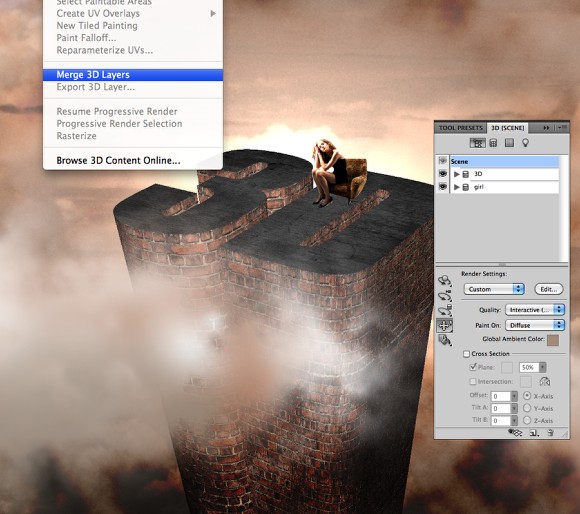580x514 pixels.
Task: Click the trash delete icon in 3D panel
Action: click(x=550, y=433)
